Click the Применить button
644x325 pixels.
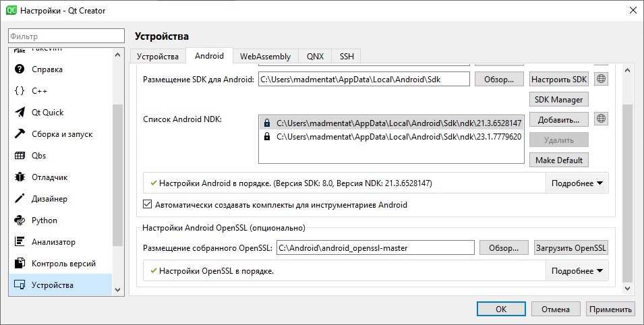tap(610, 309)
